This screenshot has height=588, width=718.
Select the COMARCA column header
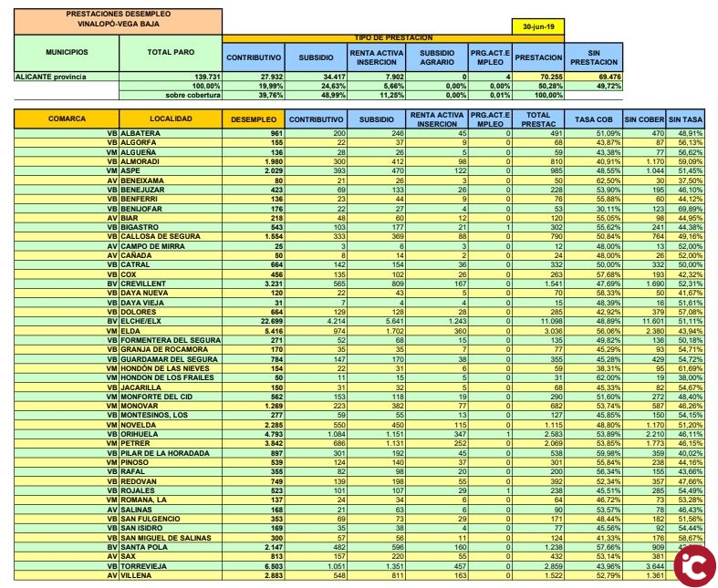click(67, 119)
